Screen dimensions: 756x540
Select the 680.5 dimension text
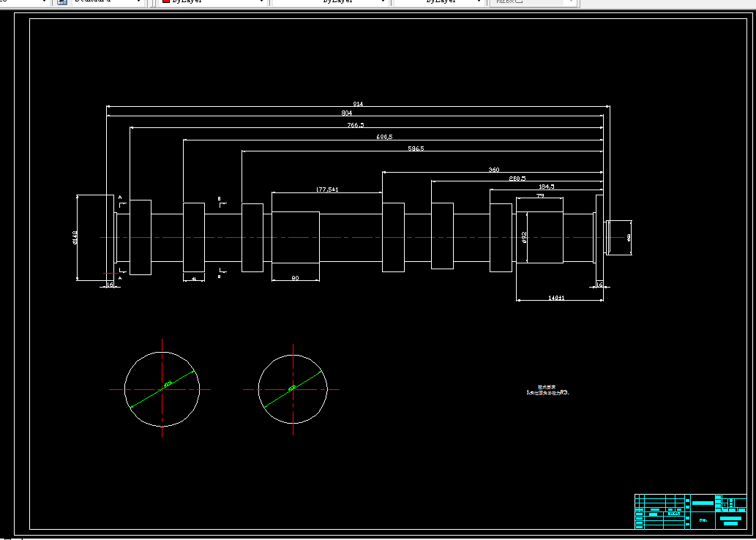click(384, 137)
